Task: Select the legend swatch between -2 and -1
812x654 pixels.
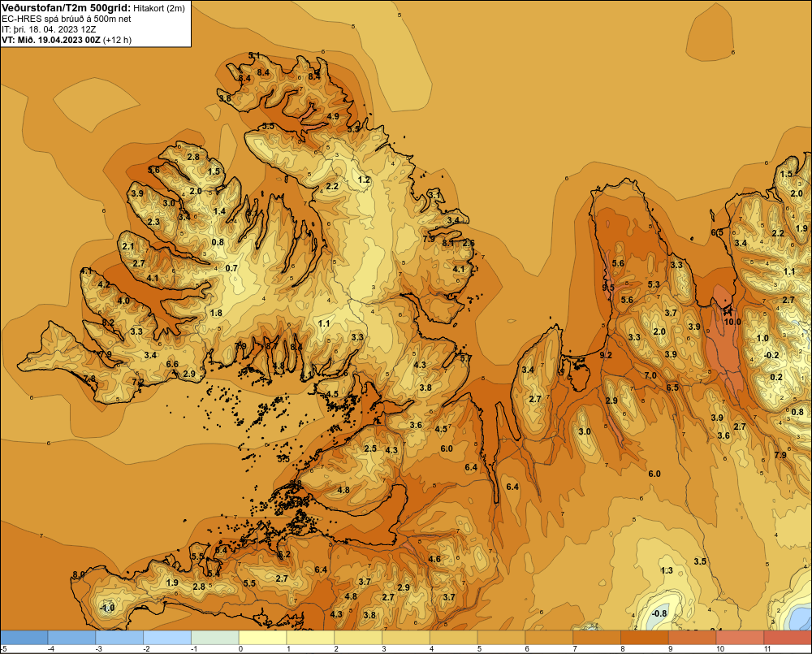Action: click(x=167, y=638)
